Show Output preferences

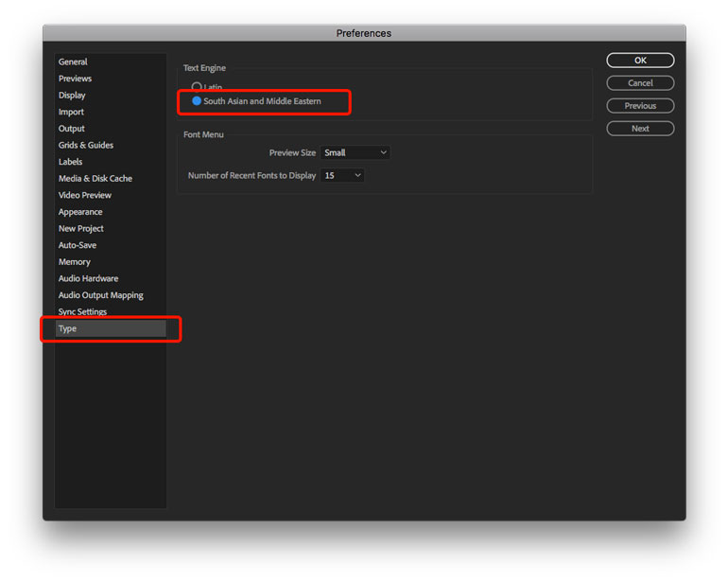[72, 129]
